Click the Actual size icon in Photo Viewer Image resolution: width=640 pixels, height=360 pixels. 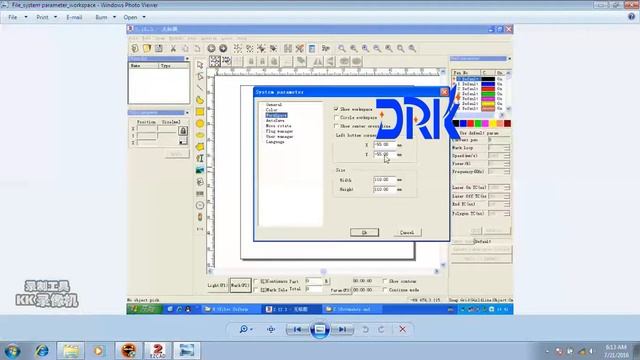pos(271,329)
